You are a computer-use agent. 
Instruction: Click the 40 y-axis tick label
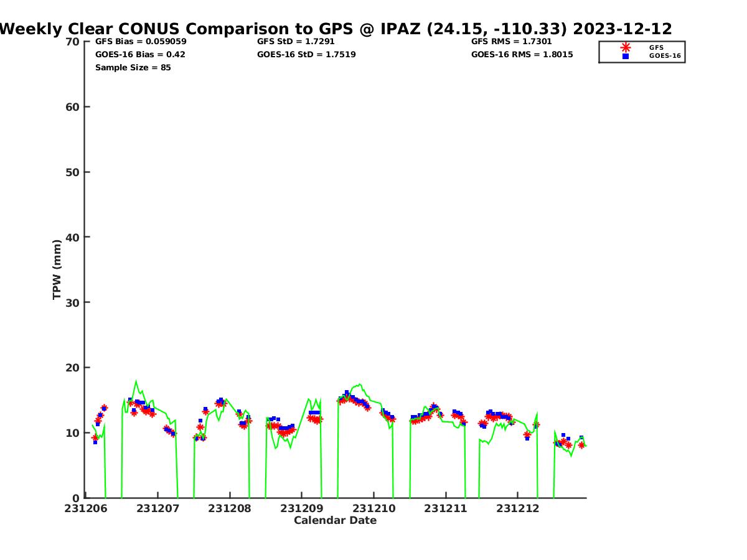(72, 237)
